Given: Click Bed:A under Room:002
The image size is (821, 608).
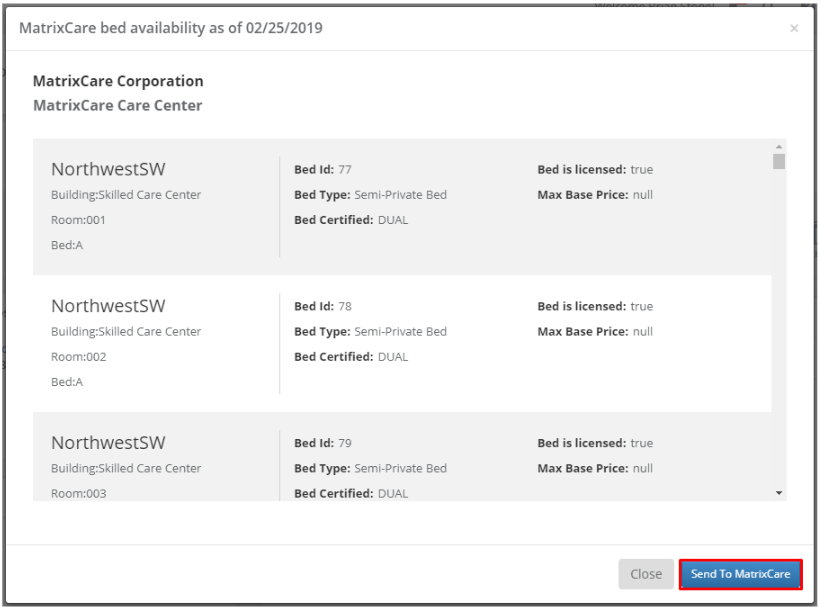Looking at the screenshot, I should pyautogui.click(x=67, y=382).
